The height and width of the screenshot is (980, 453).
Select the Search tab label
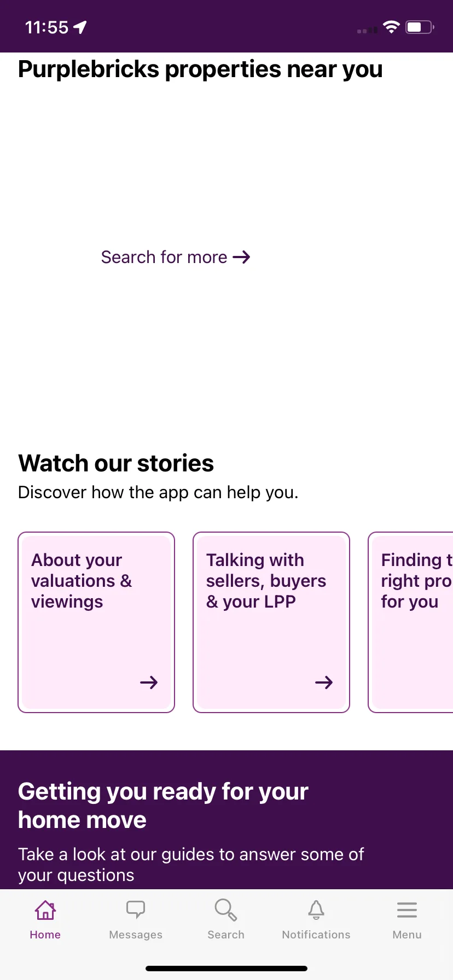click(226, 935)
